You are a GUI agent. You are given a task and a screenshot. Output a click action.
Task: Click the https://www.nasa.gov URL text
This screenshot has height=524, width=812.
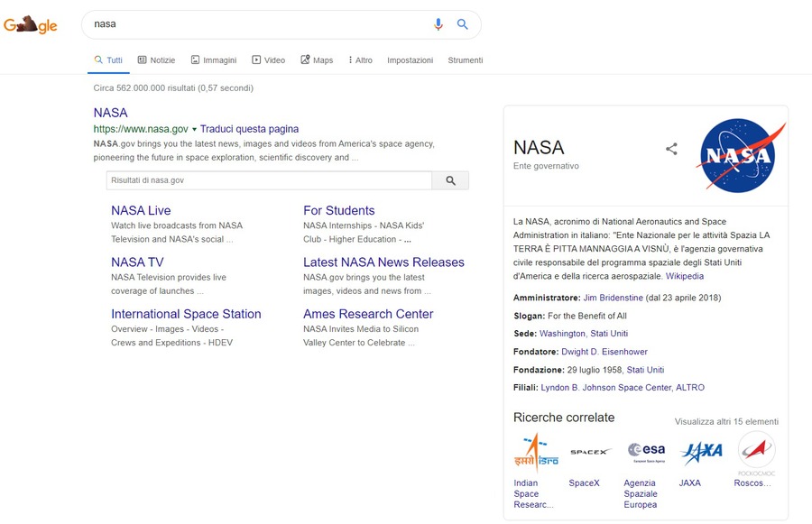(x=141, y=129)
